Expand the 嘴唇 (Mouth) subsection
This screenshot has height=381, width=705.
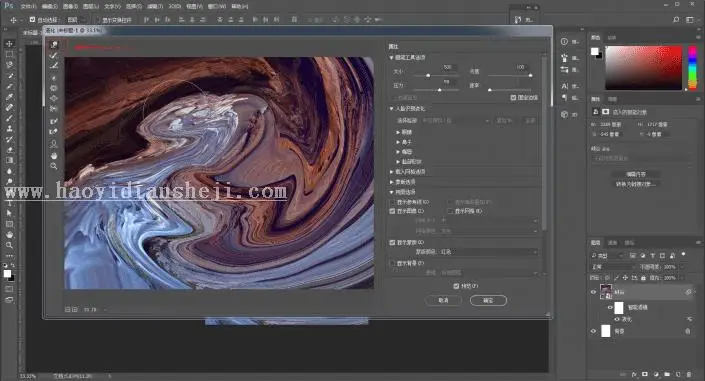coord(398,152)
